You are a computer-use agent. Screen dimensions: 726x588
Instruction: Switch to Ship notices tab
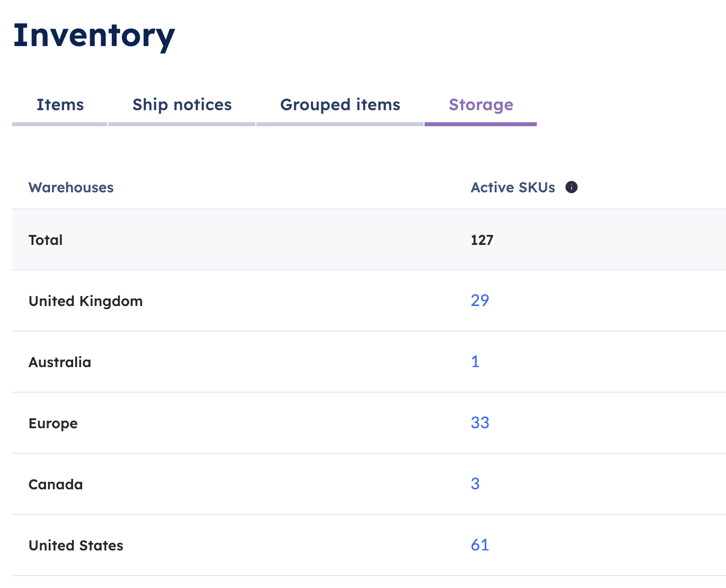point(182,105)
